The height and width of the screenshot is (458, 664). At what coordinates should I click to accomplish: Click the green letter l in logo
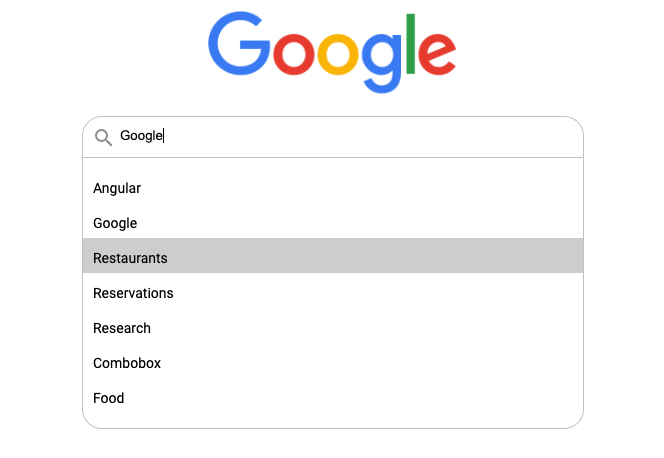pos(410,44)
